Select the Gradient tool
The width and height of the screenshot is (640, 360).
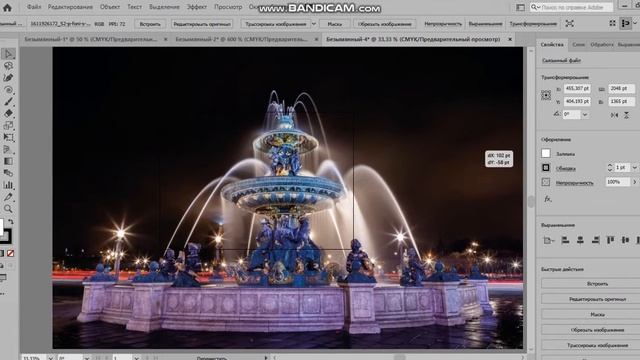[8, 161]
